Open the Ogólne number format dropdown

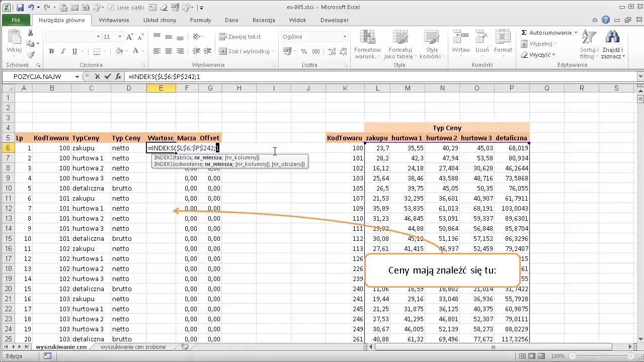coord(345,37)
